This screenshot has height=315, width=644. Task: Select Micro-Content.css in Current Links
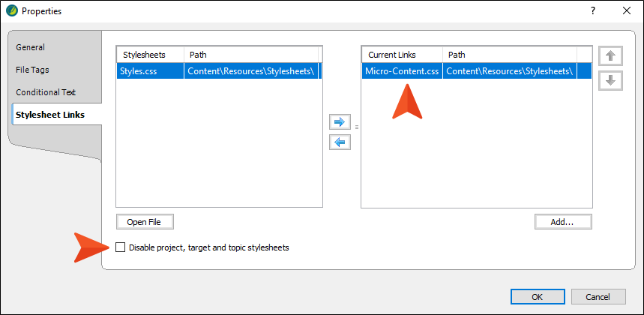[402, 70]
